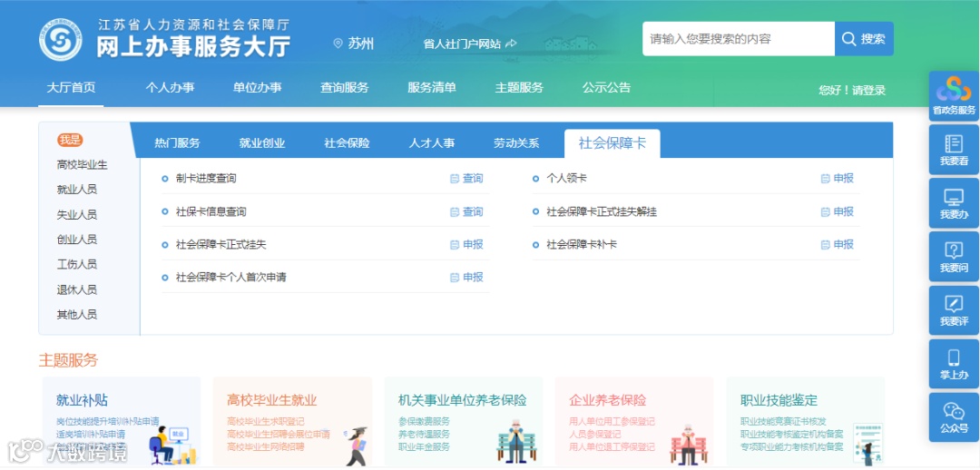Click 高校毕业生求职登记 link
Screen dimensions: 980x470
266,421
